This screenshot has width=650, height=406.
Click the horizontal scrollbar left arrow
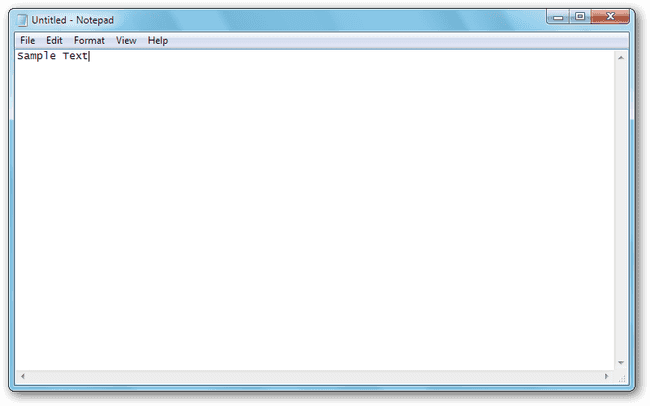(22, 377)
